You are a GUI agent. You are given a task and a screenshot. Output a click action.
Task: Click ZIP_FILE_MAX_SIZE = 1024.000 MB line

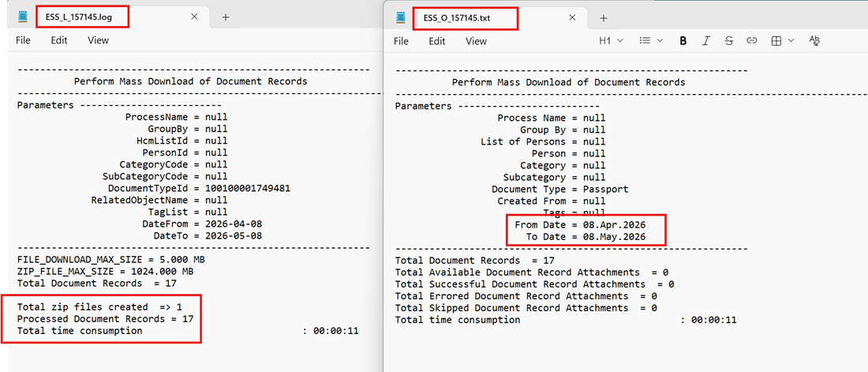(106, 271)
